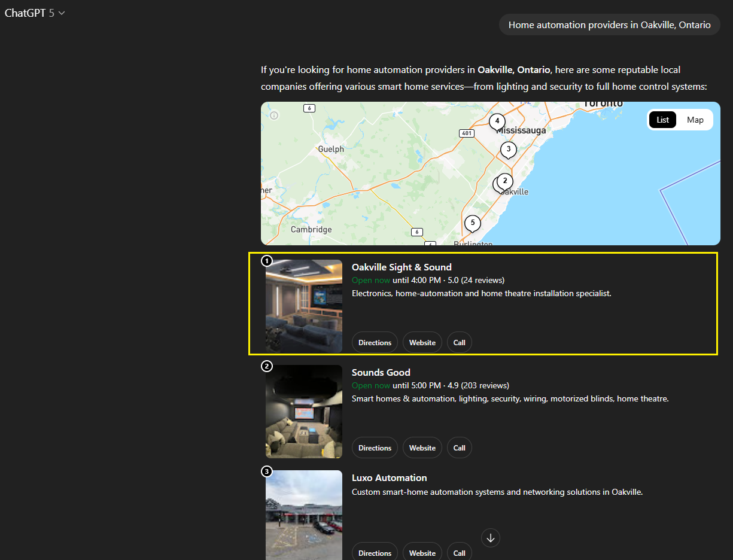Viewport: 733px width, 560px height.
Task: Call Sounds Good
Action: [x=459, y=448]
